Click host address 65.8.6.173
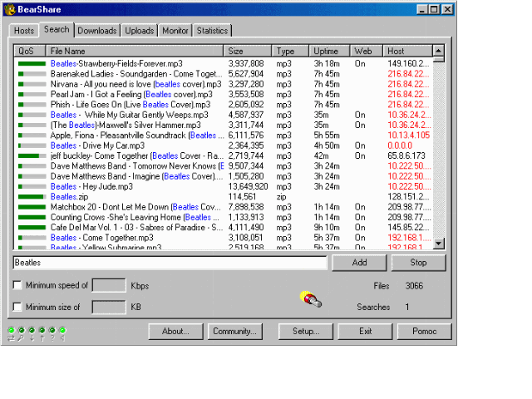This screenshot has width=532, height=399. coord(406,156)
